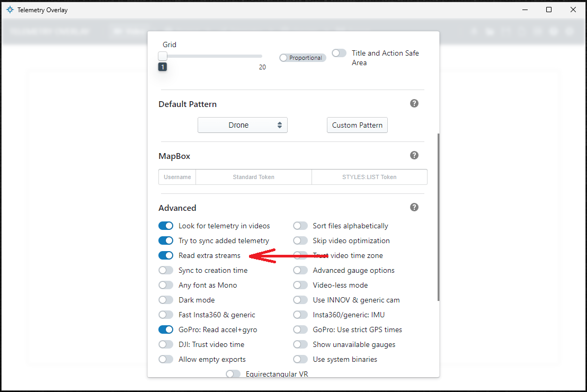Enable Show unavailable gauges
The height and width of the screenshot is (392, 587).
coord(300,344)
